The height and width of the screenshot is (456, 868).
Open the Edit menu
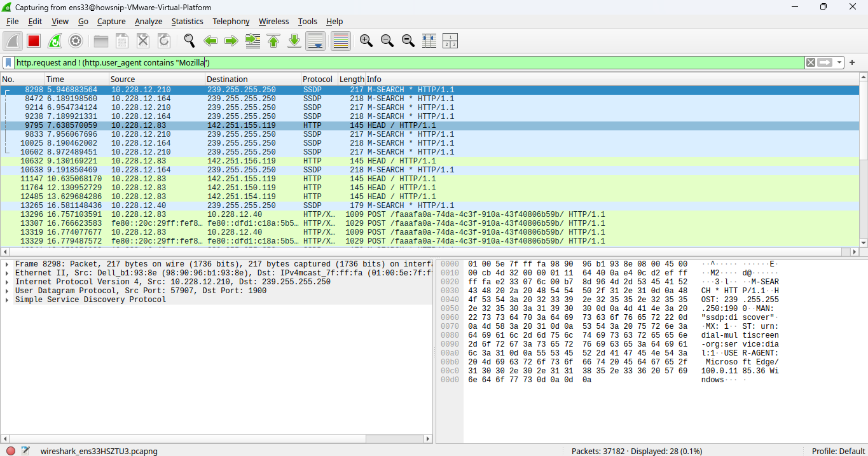[x=35, y=21]
